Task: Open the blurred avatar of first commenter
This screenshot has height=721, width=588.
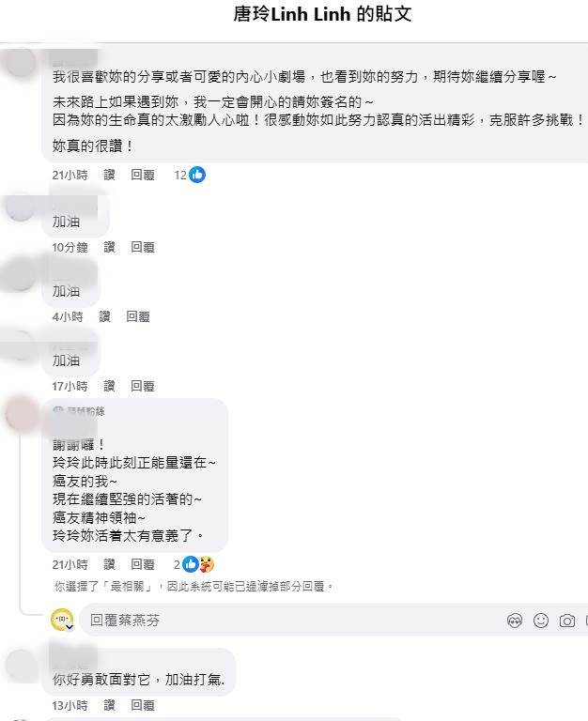Action: coord(20,61)
